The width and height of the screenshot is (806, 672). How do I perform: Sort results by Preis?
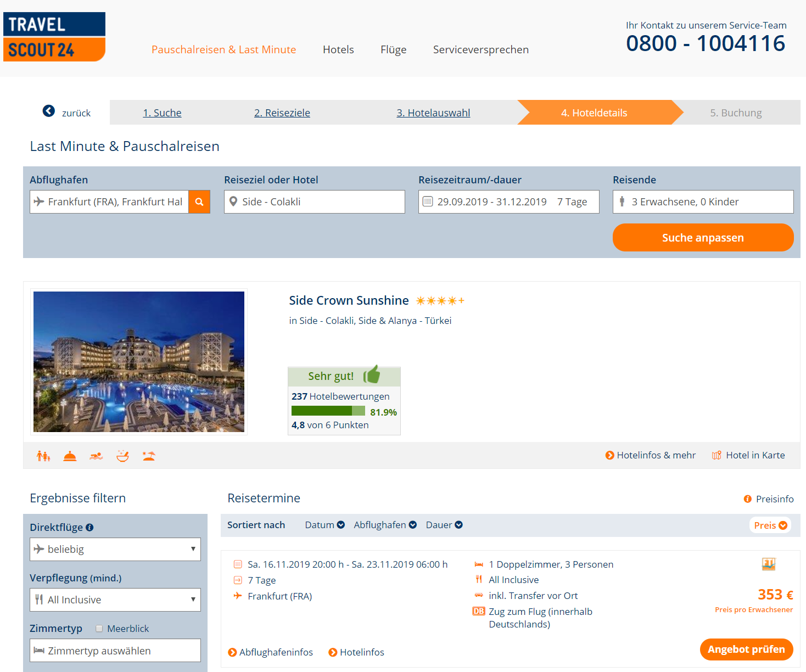pos(770,525)
